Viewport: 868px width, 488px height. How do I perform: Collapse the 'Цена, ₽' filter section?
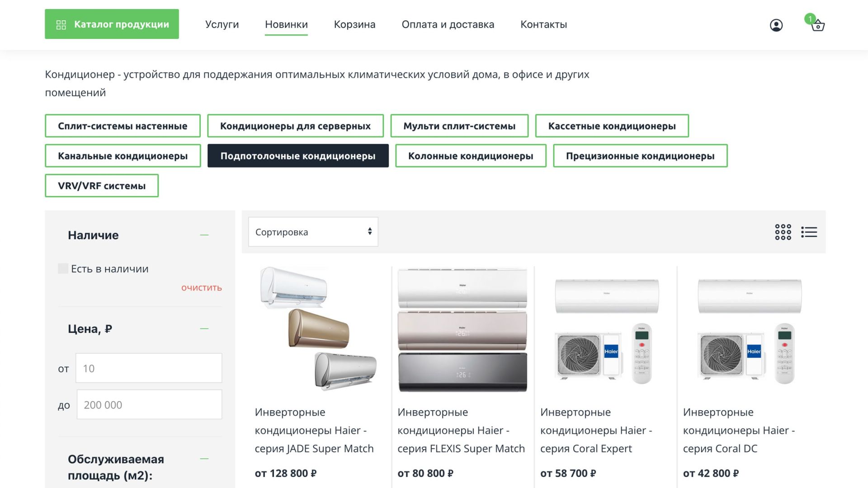pyautogui.click(x=204, y=328)
